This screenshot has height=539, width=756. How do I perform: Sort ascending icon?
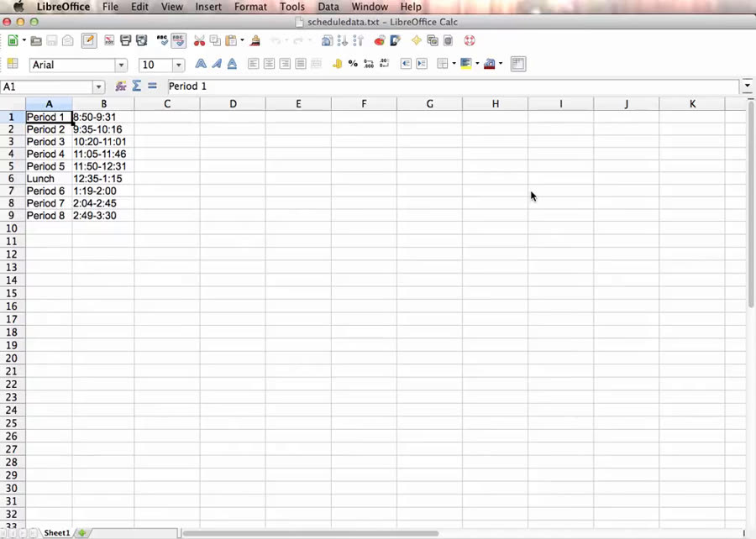343,40
